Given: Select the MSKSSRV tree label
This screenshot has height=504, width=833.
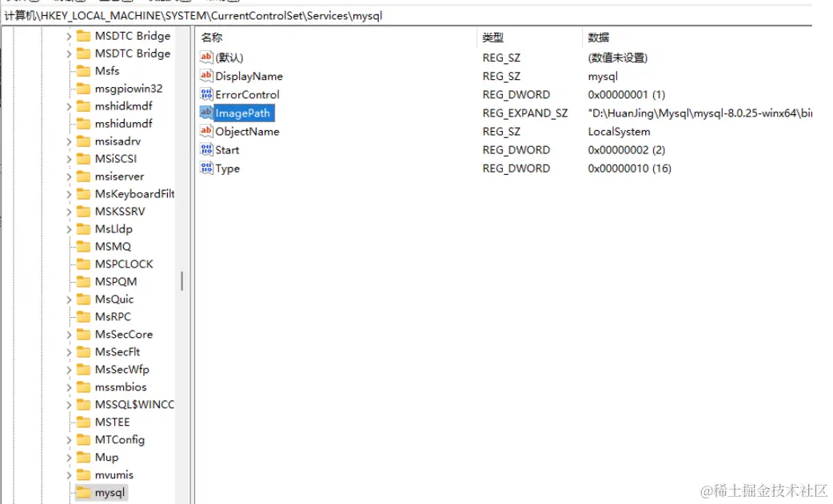Looking at the screenshot, I should pyautogui.click(x=120, y=211).
